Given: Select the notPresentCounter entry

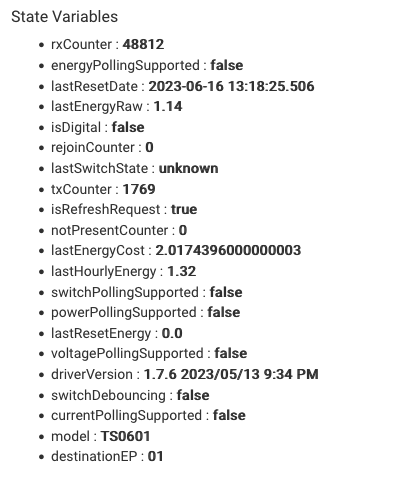Looking at the screenshot, I should pyautogui.click(x=119, y=230).
